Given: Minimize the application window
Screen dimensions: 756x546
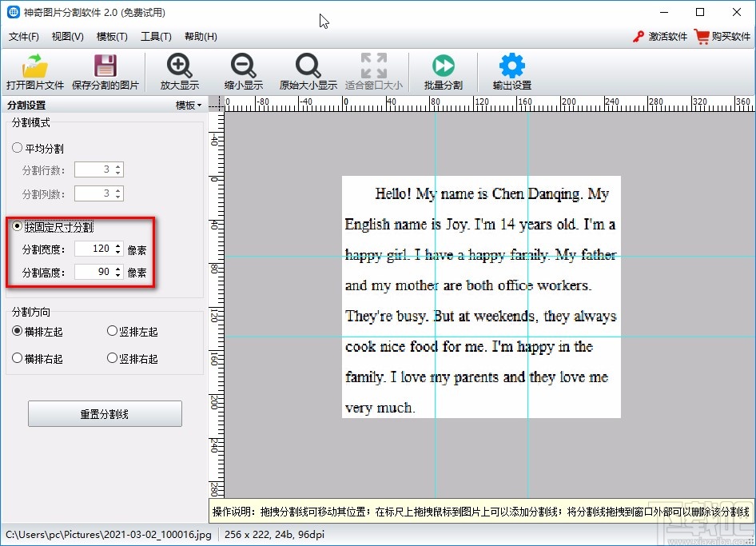Looking at the screenshot, I should (664, 12).
